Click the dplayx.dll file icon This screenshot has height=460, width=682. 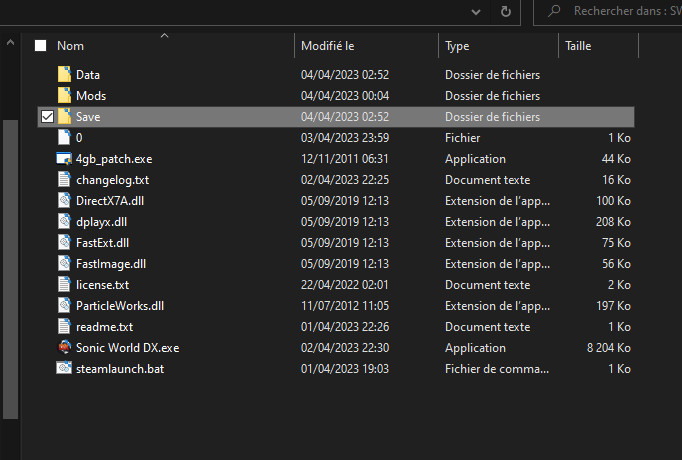[64, 221]
